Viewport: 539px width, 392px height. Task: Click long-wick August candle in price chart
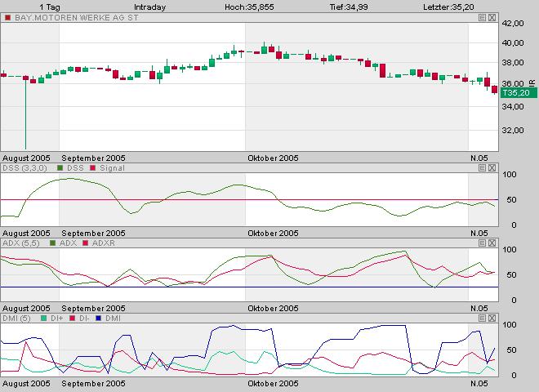[x=25, y=112]
